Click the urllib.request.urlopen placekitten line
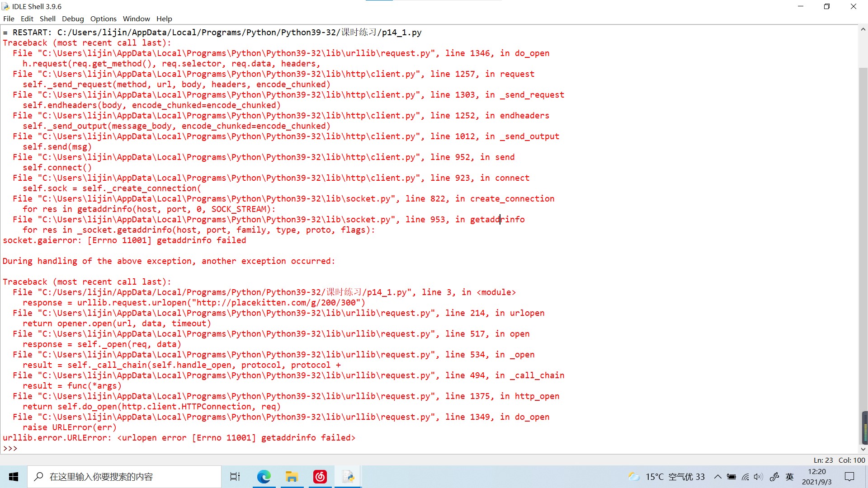This screenshot has width=868, height=488. tap(193, 303)
